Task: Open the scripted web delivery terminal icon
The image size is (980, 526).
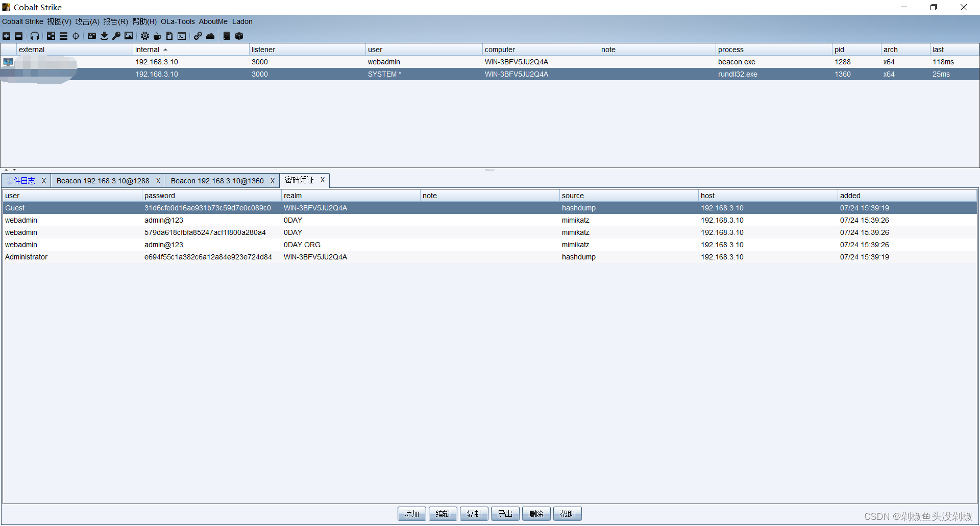Action: point(182,36)
